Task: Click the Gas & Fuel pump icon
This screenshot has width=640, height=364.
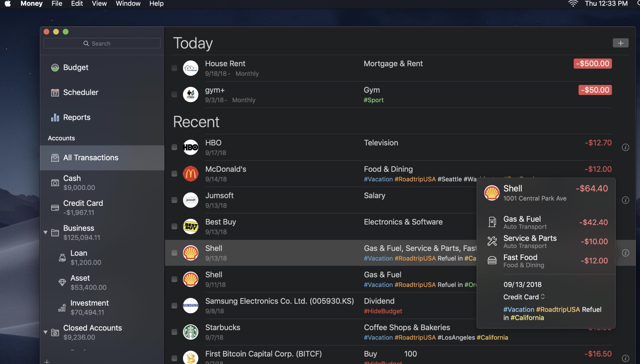Action: 492,222
